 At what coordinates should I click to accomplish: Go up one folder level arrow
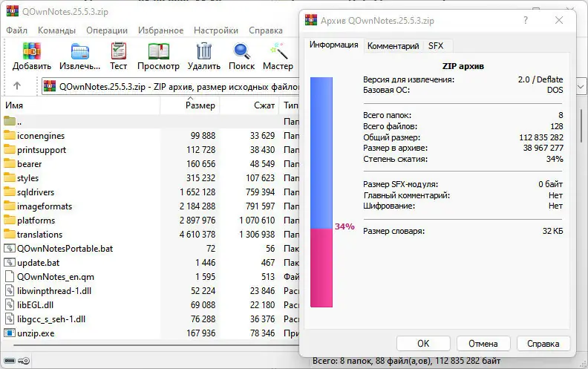coord(17,86)
